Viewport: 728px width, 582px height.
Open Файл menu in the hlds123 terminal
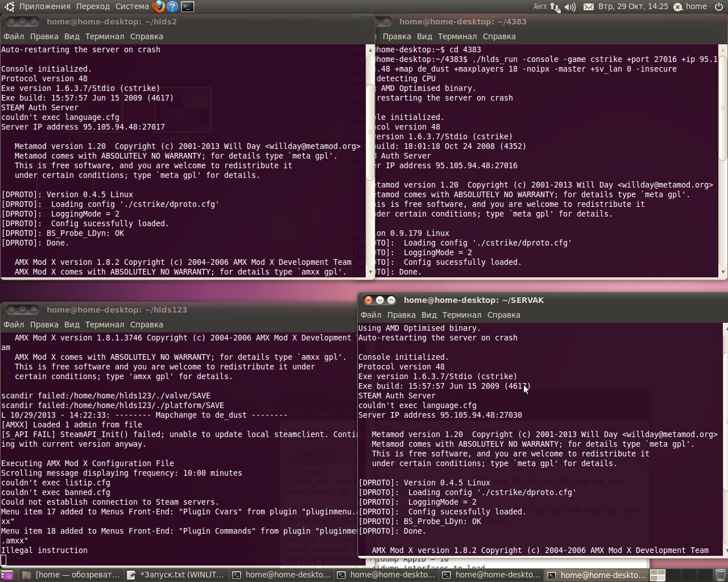click(x=14, y=325)
